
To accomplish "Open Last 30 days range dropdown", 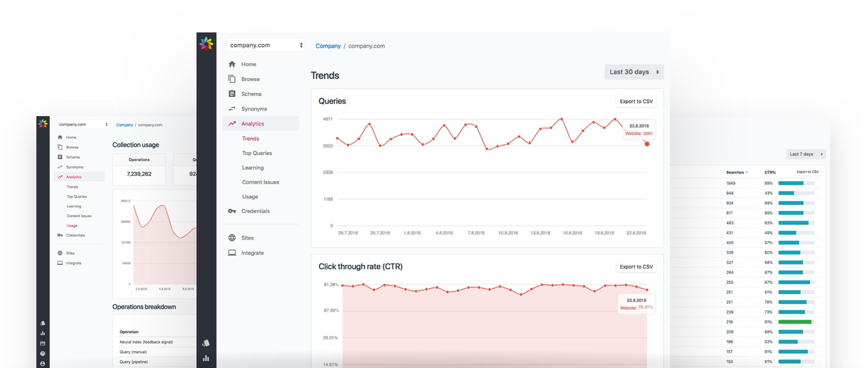I will (x=634, y=72).
